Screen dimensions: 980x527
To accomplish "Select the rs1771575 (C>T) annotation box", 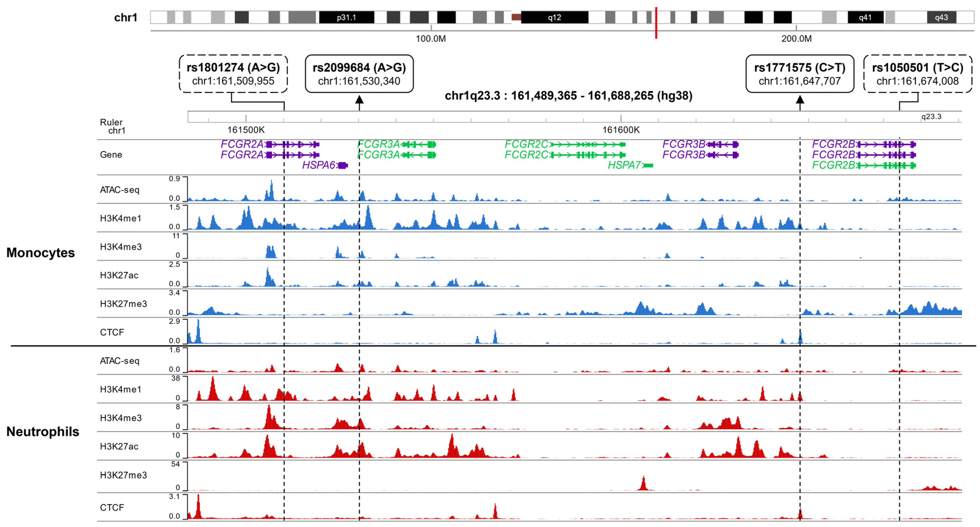I will pos(800,74).
